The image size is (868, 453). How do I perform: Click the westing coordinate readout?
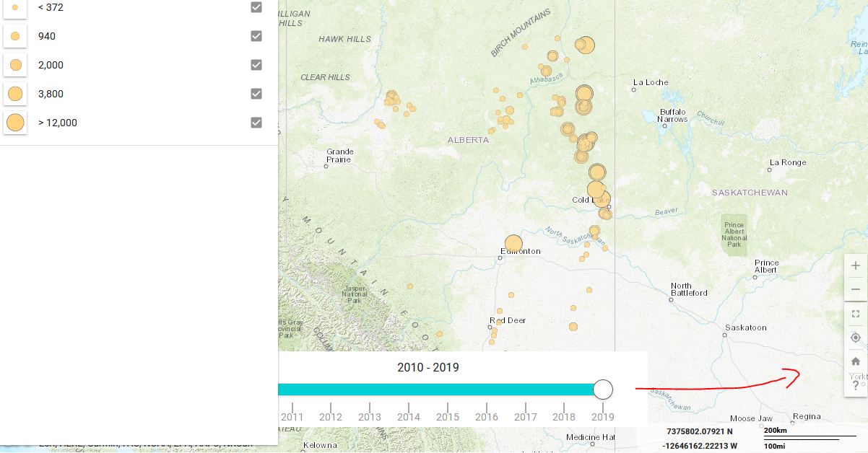[x=700, y=446]
